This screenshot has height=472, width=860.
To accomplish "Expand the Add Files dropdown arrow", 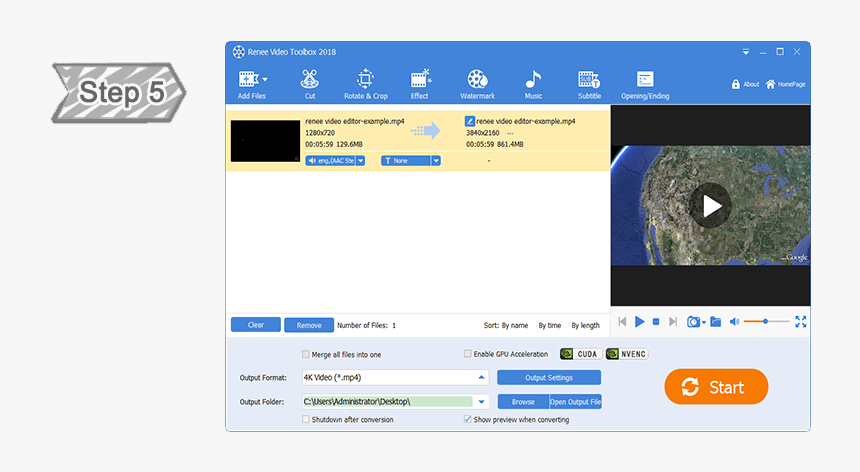I will click(265, 79).
